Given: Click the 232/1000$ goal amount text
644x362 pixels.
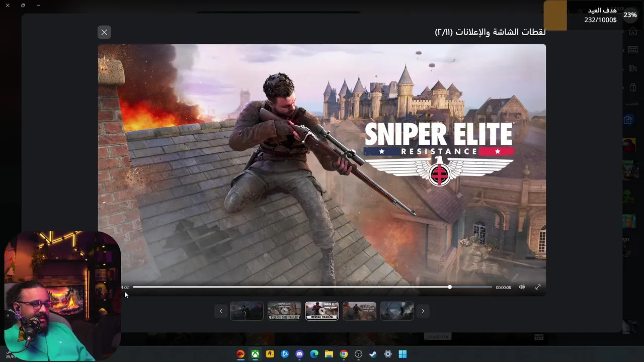Looking at the screenshot, I should point(600,20).
